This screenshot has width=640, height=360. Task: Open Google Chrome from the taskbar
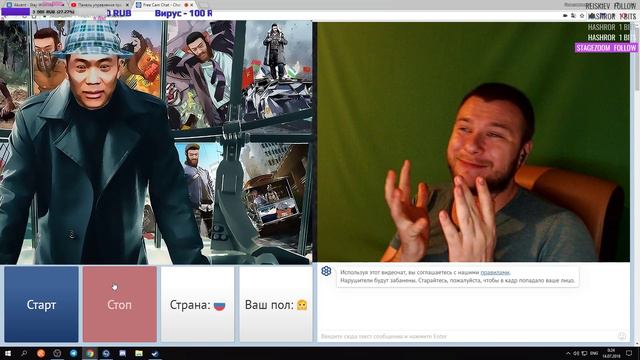point(90,353)
